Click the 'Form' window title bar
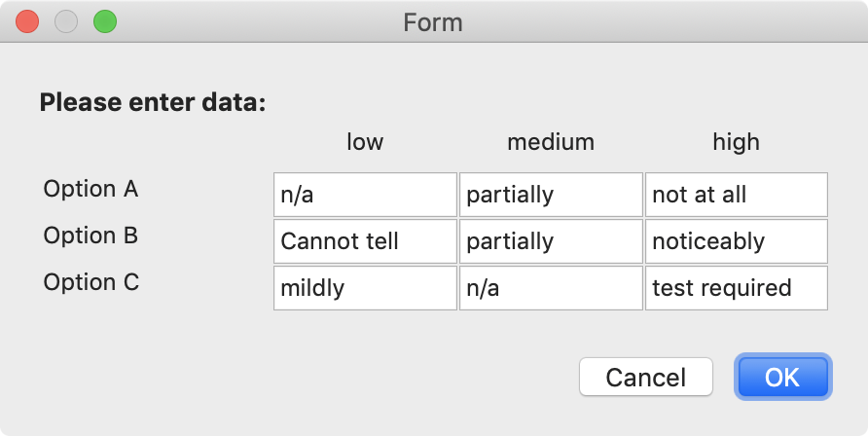 tap(433, 22)
